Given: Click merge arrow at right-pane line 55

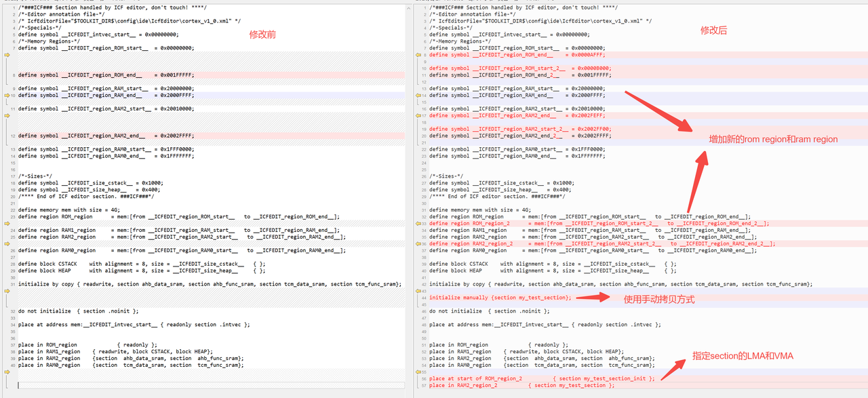Looking at the screenshot, I should [418, 372].
